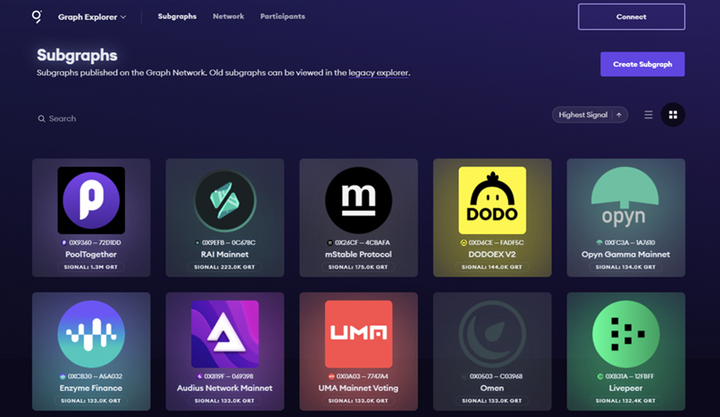
Task: Click the mStable Protocol subgraph name
Action: (x=359, y=254)
